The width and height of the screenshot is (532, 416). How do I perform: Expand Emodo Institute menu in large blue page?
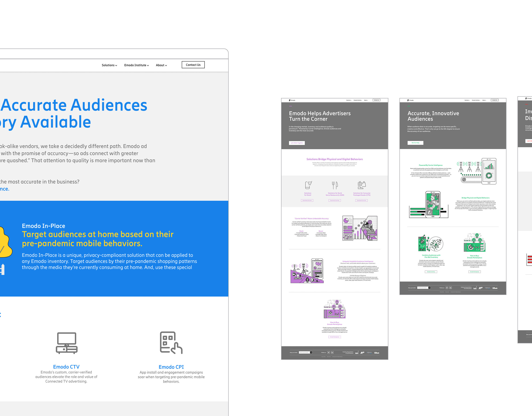136,65
